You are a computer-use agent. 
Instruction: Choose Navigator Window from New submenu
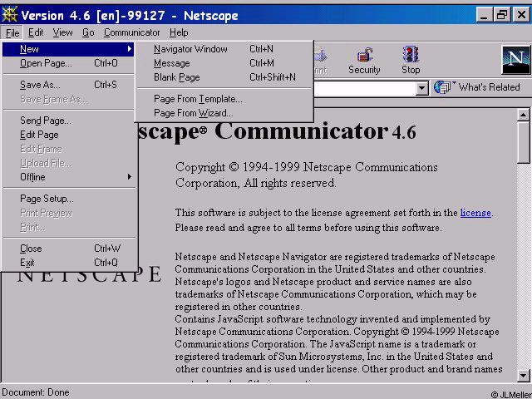224,49
